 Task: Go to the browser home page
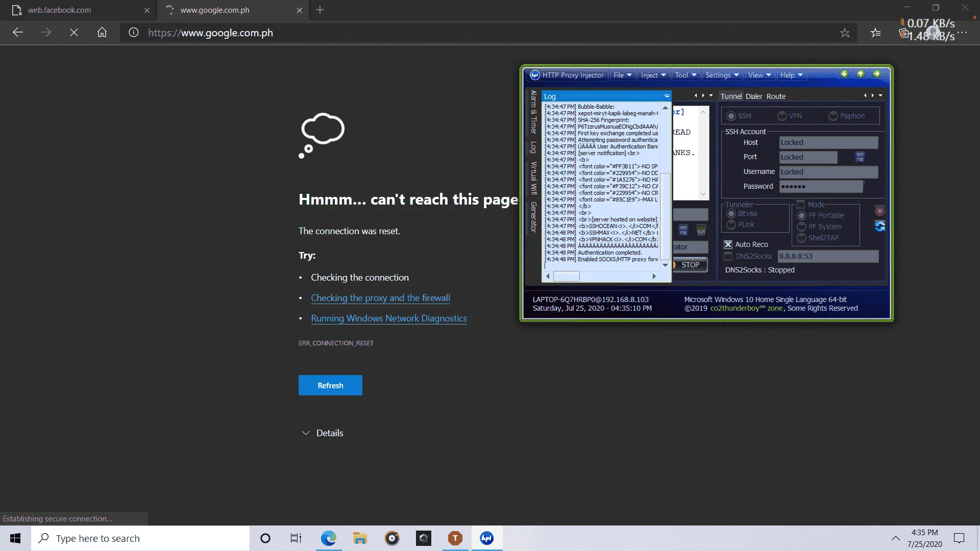coord(102,33)
